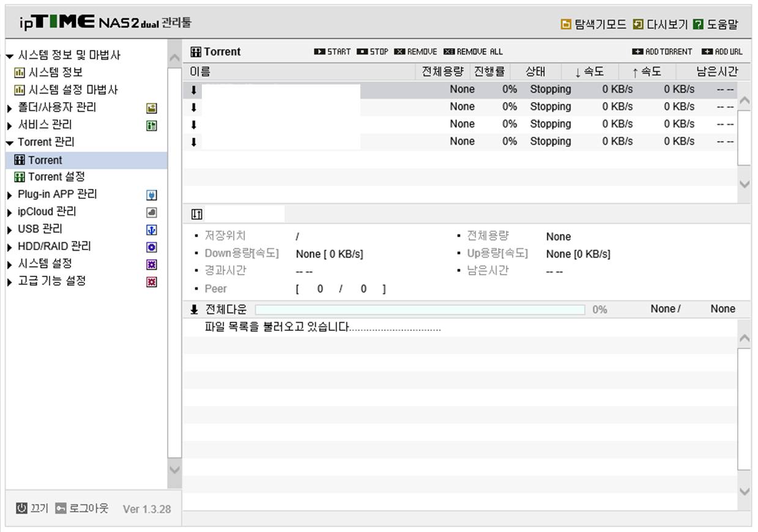
Task: Click the REMOVE ALL button
Action: (x=474, y=52)
